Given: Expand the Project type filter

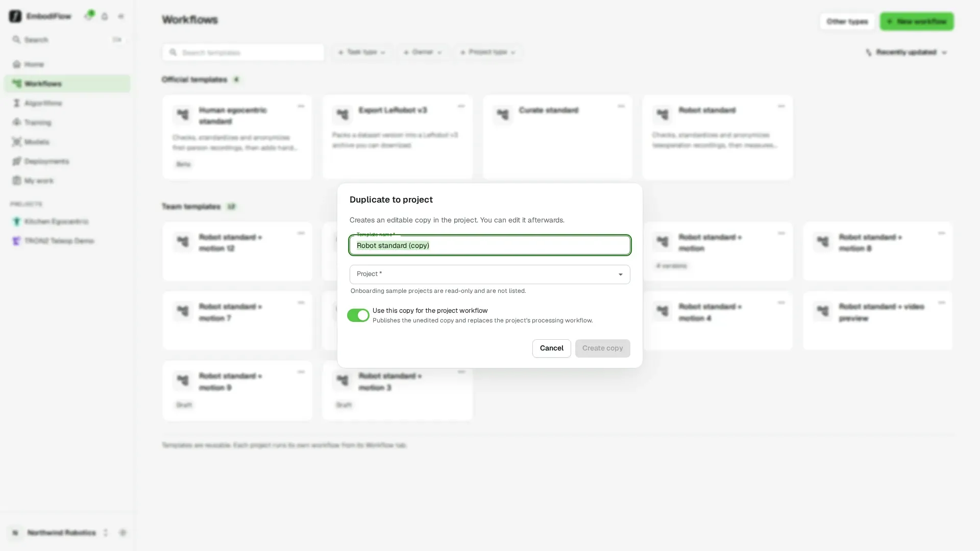Looking at the screenshot, I should click(487, 52).
